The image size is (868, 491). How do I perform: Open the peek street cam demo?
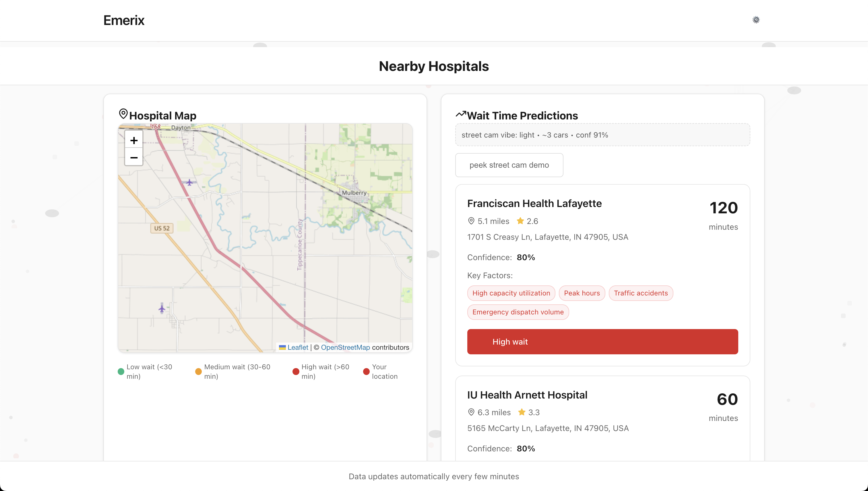(x=509, y=165)
